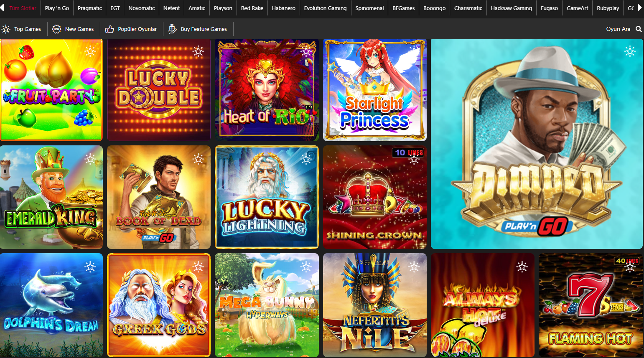Click the thumbs-up Popüler Oyunlar icon
Screen dimensions: 644x358
(x=109, y=29)
